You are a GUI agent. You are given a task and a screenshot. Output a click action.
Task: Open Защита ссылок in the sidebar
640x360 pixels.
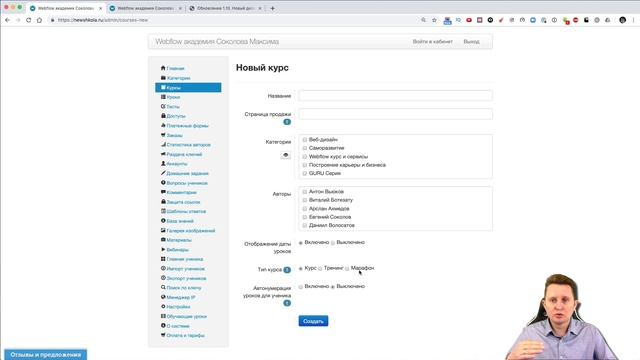click(x=183, y=202)
